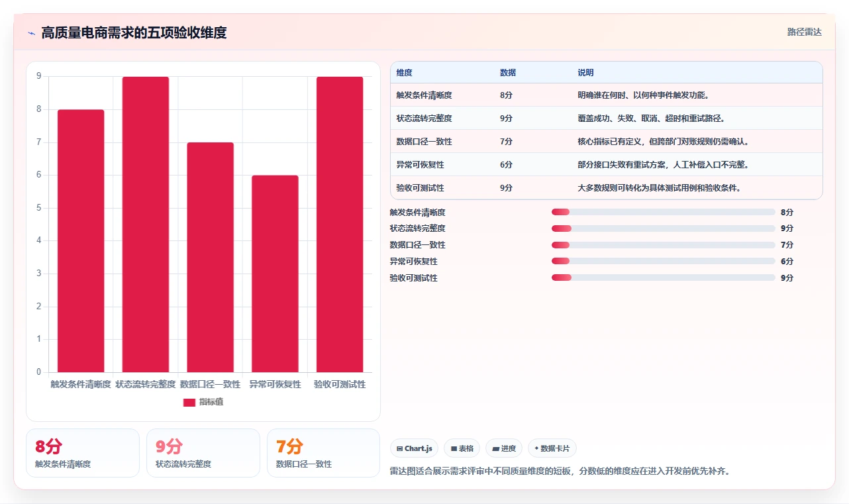Click description 明确谁在何时、以何种事件触发功能

pos(644,95)
